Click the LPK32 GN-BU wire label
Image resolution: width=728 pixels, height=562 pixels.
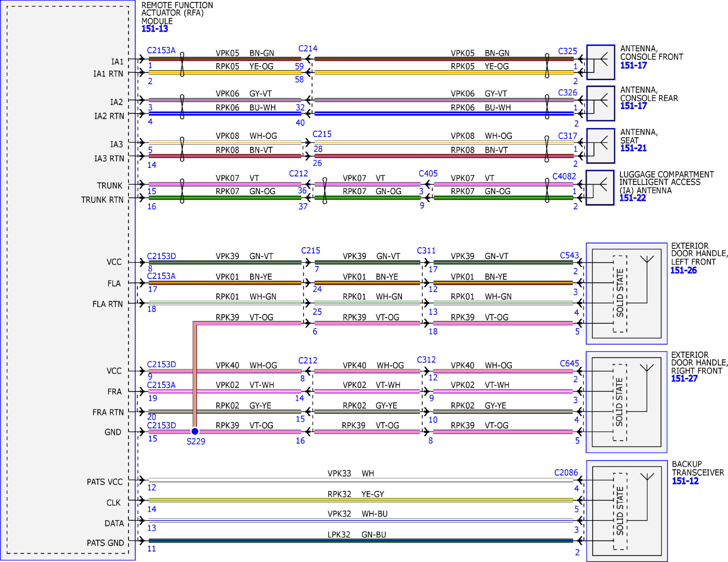click(x=357, y=535)
